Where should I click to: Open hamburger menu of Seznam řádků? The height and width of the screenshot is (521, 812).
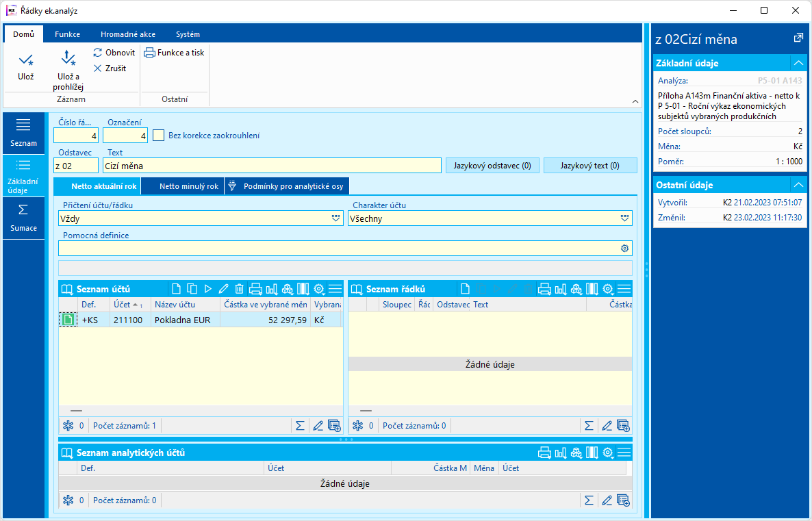624,289
